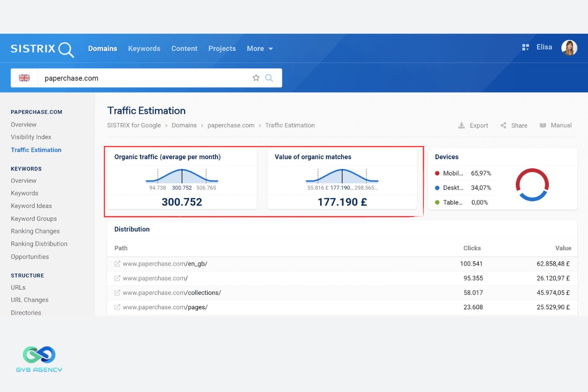The height and width of the screenshot is (392, 588).
Task: Expand the More dropdown menu
Action: coord(260,49)
